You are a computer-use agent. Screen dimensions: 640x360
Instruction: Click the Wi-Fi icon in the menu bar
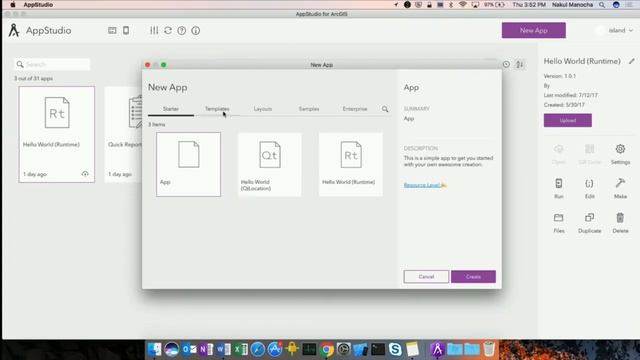point(462,5)
